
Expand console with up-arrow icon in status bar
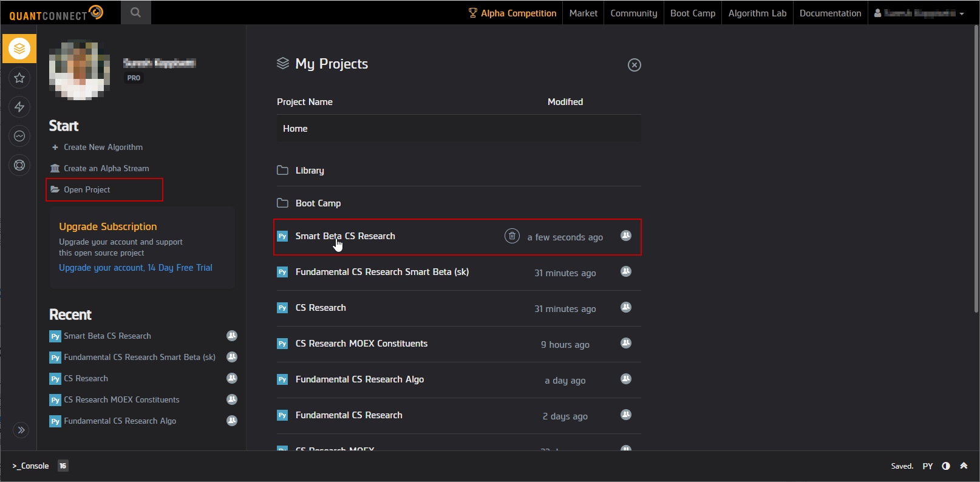(964, 466)
